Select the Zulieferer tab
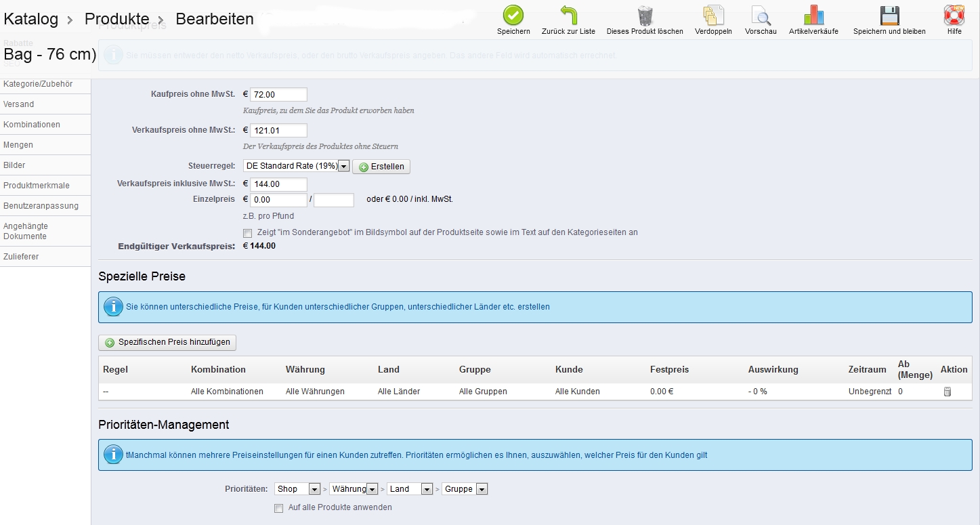This screenshot has height=525, width=980. click(45, 257)
